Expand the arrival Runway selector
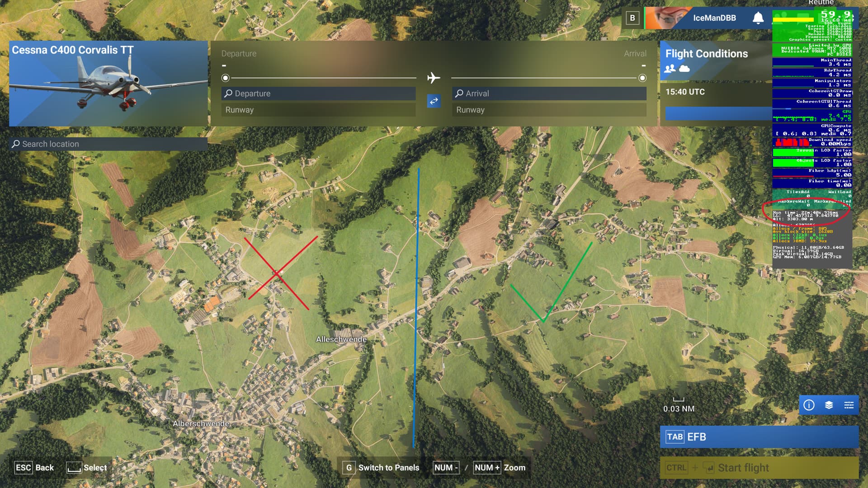This screenshot has width=868, height=488. pos(549,110)
